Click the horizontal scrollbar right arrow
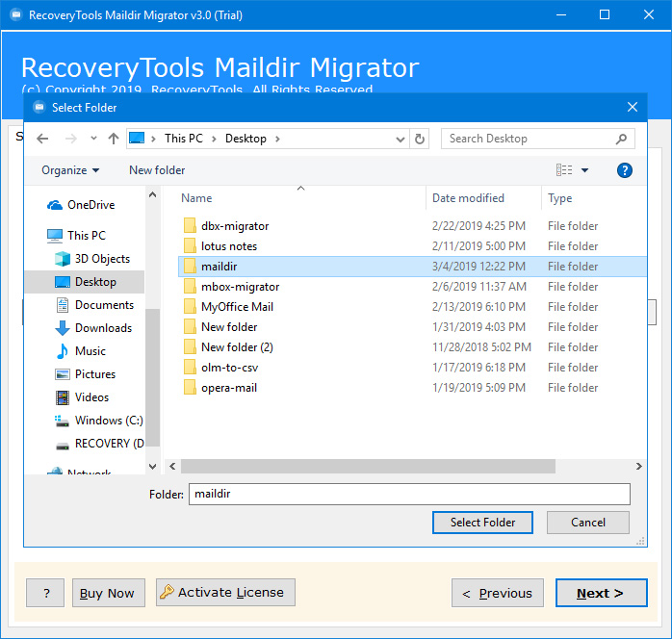Viewport: 672px width, 639px height. [x=639, y=466]
